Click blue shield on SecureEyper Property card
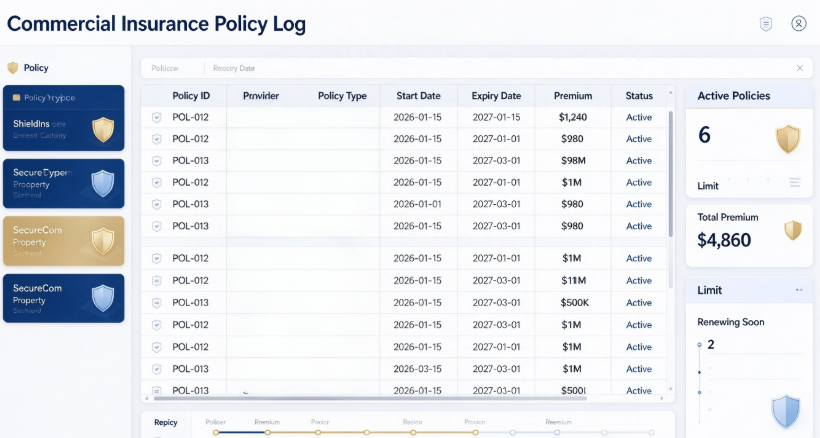This screenshot has height=438, width=820. pyautogui.click(x=102, y=183)
